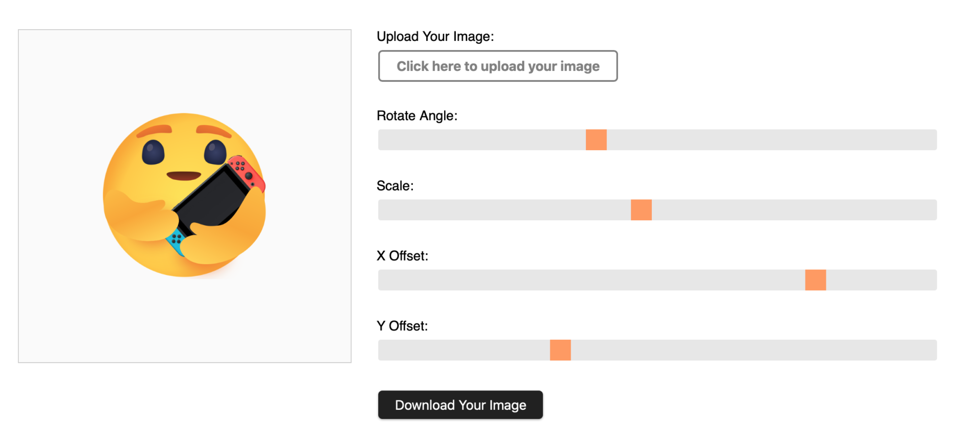Click the Scale slider's orange handle
The height and width of the screenshot is (444, 980).
pos(641,210)
